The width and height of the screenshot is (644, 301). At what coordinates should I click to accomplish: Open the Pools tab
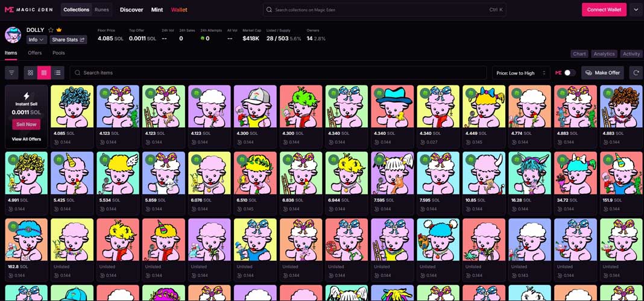tap(58, 53)
